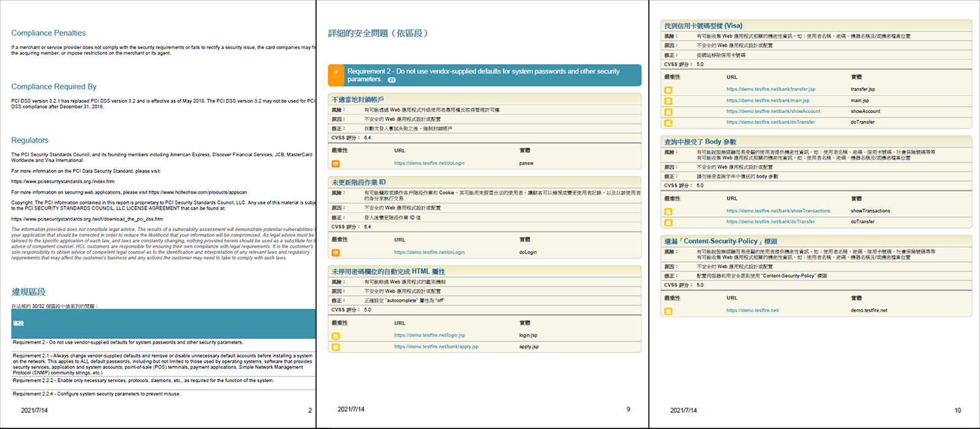Open the bank/showTransactions link
The width and height of the screenshot is (980, 429).
[x=778, y=210]
